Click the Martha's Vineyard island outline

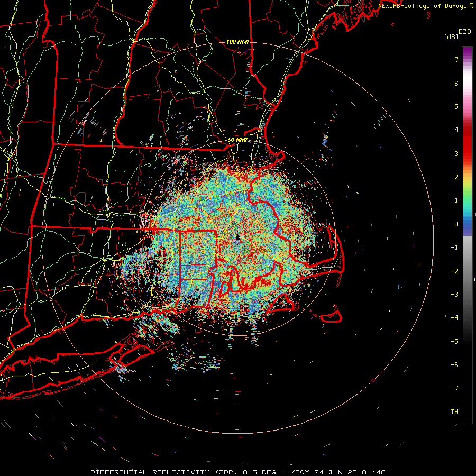point(281,304)
